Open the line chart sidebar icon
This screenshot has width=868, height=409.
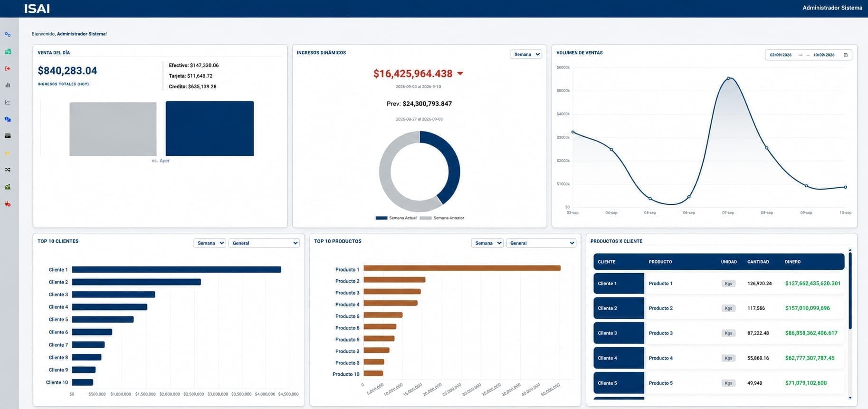[x=8, y=102]
